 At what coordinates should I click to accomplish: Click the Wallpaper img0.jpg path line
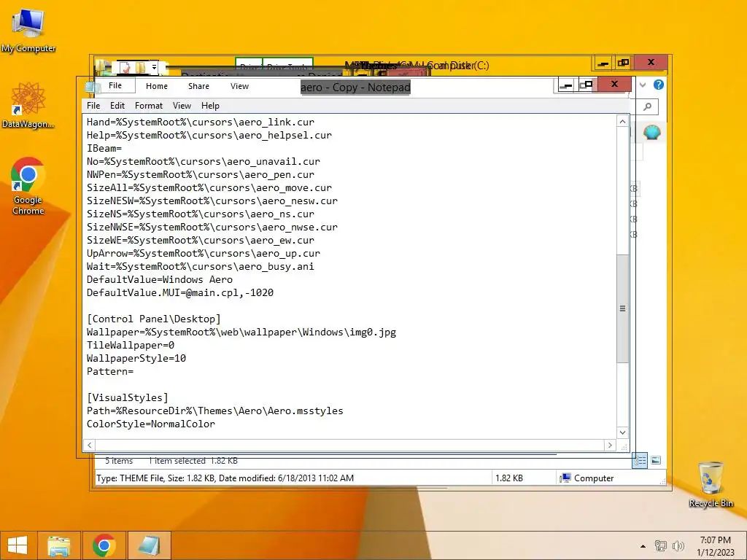241,332
